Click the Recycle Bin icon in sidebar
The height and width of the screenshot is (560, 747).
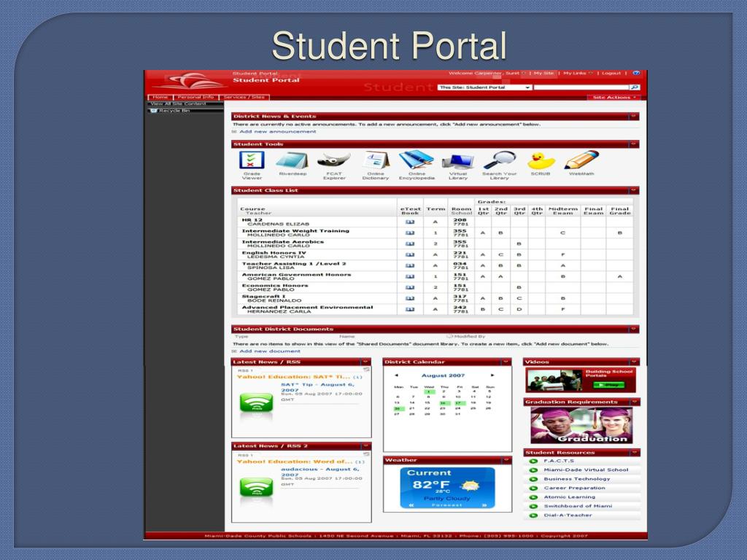click(153, 111)
